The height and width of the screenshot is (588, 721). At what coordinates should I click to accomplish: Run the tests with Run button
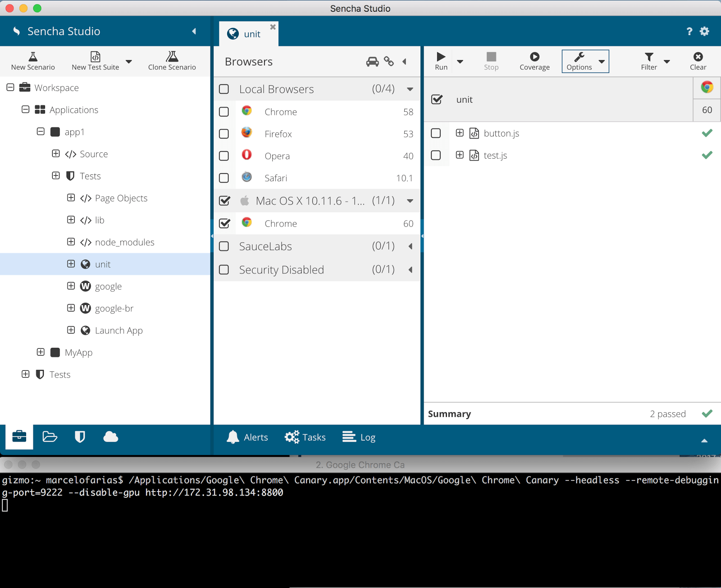click(441, 61)
